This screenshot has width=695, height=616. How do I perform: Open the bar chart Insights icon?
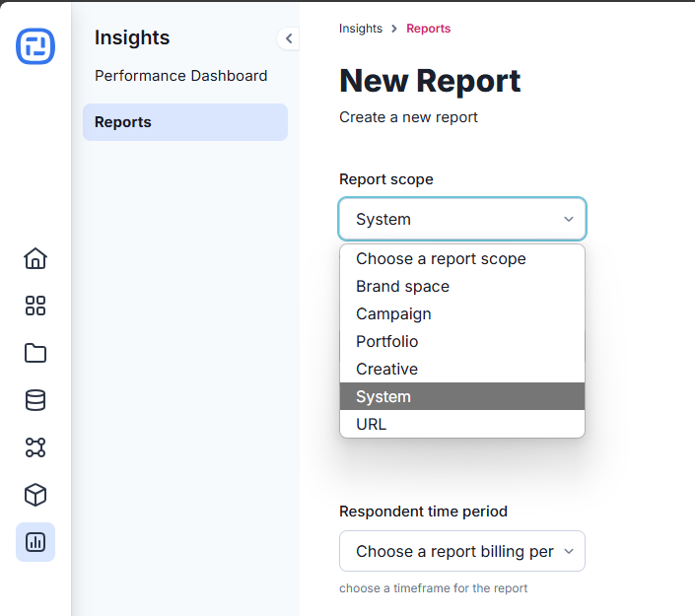(x=35, y=542)
